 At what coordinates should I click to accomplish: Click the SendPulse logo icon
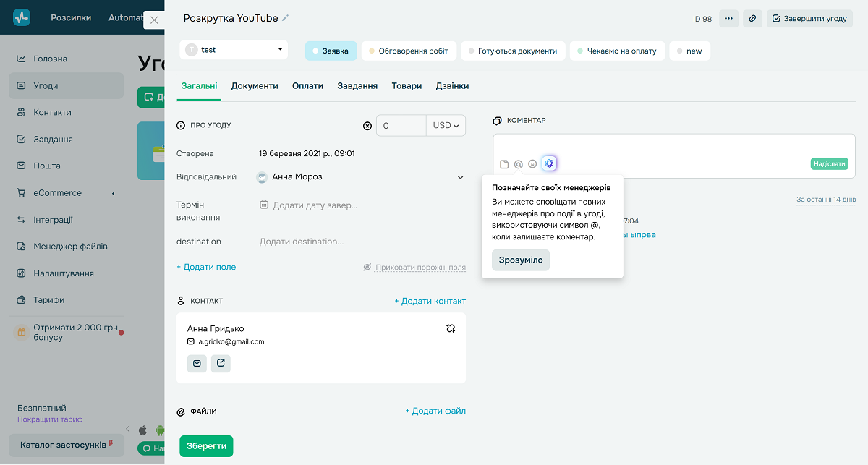(22, 17)
